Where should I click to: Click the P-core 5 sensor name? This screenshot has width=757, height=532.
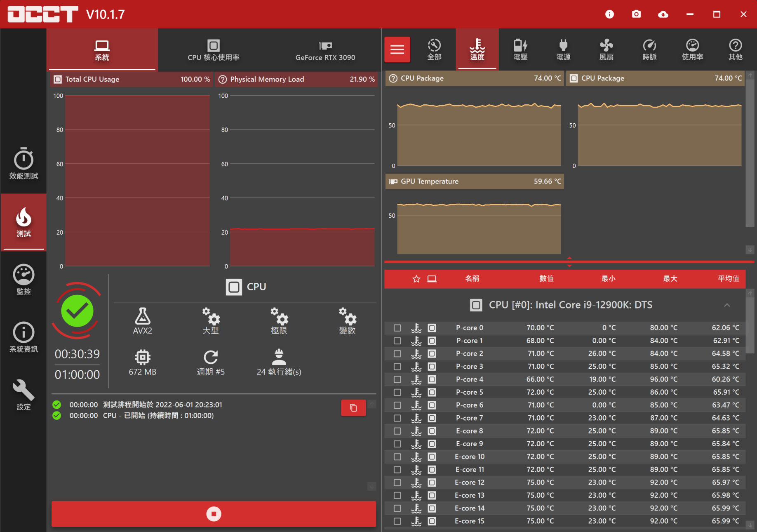(470, 392)
